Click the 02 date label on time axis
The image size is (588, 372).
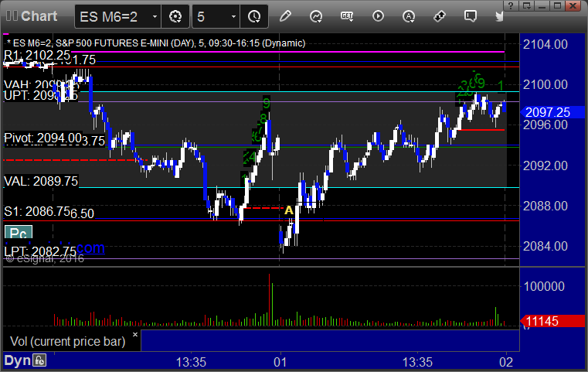506,362
